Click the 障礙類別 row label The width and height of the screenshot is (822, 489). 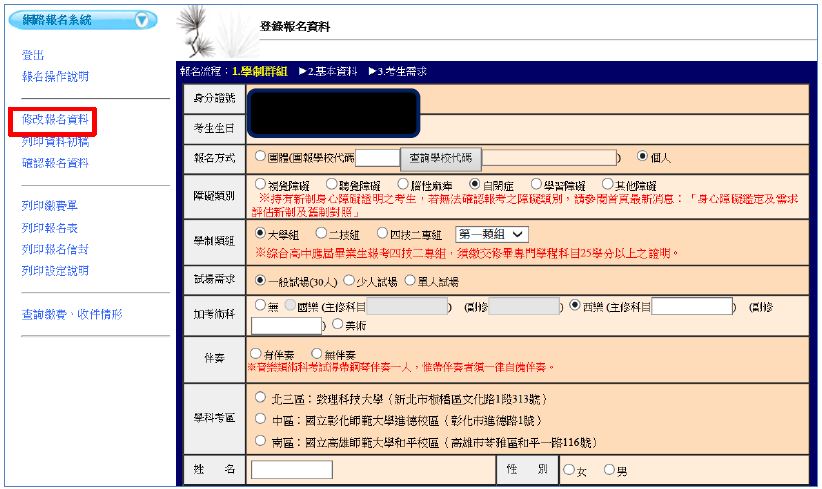[214, 196]
